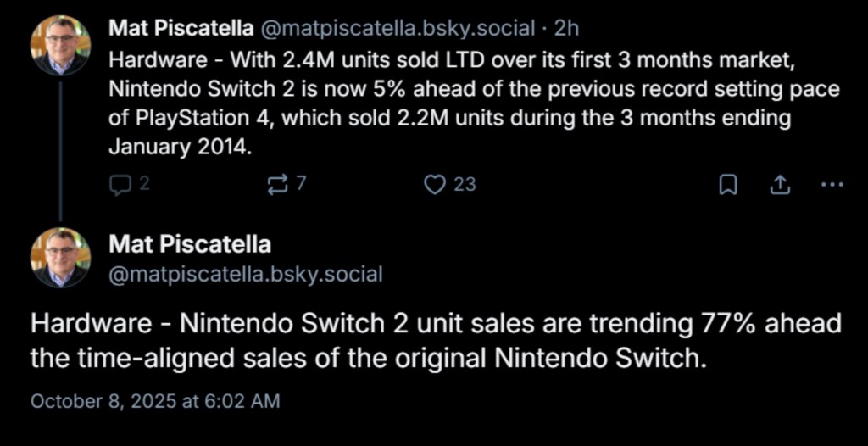Click the like count showing 23
Viewport: 868px width, 446px height.
tap(465, 184)
